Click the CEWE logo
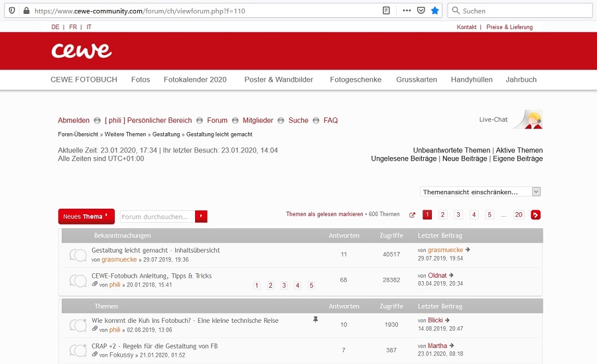Screen dimensions: 597x364 82,50
